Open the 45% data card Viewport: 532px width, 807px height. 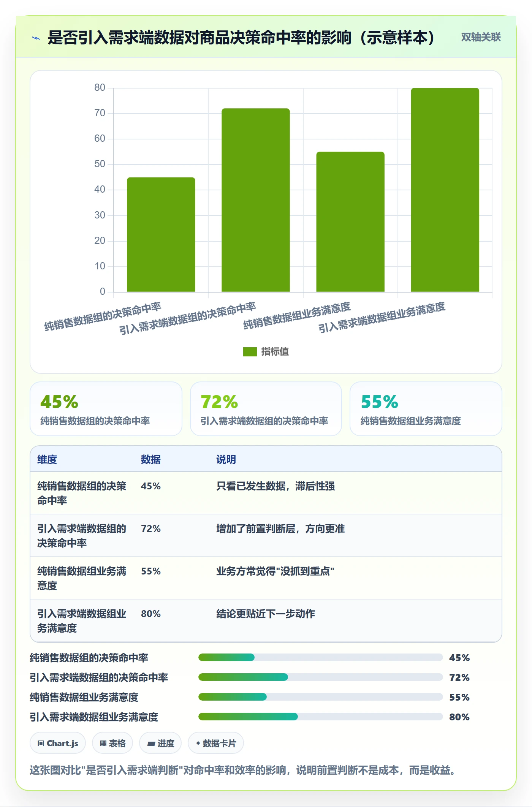coord(106,409)
